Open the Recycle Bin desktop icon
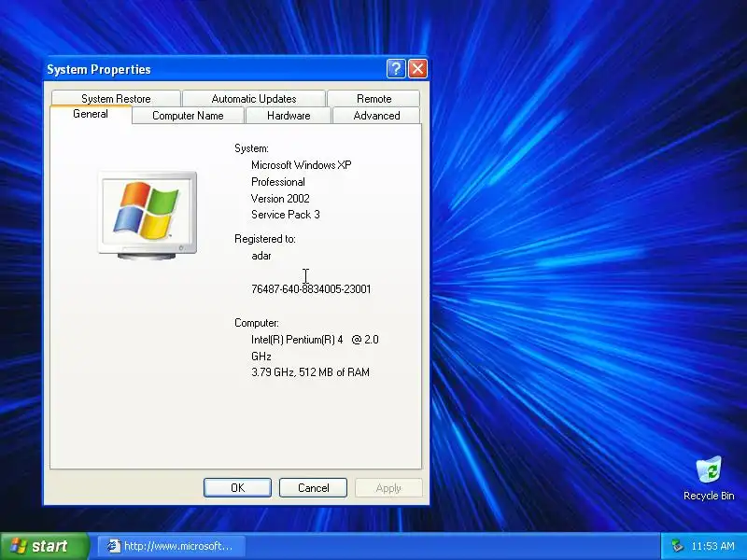The width and height of the screenshot is (747, 560). pyautogui.click(x=709, y=478)
